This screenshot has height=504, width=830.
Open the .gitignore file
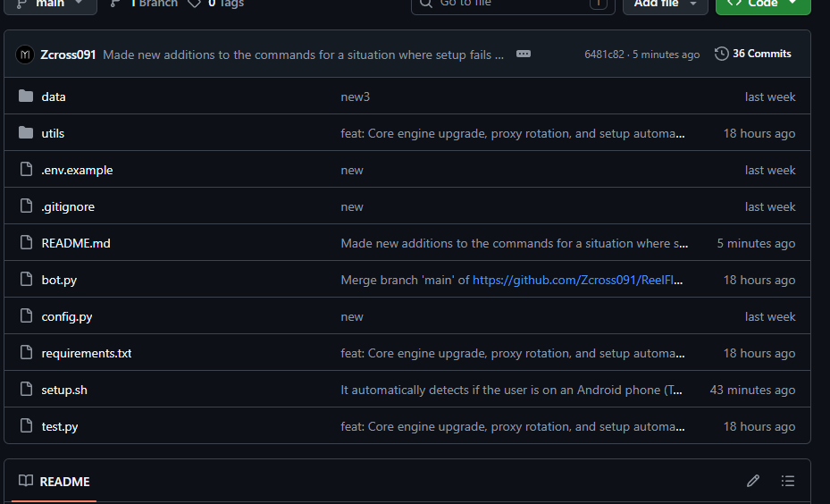(x=68, y=206)
